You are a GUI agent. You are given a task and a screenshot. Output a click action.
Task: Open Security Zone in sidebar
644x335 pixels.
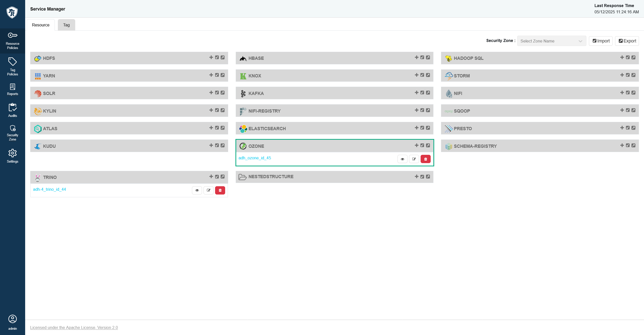(x=13, y=133)
